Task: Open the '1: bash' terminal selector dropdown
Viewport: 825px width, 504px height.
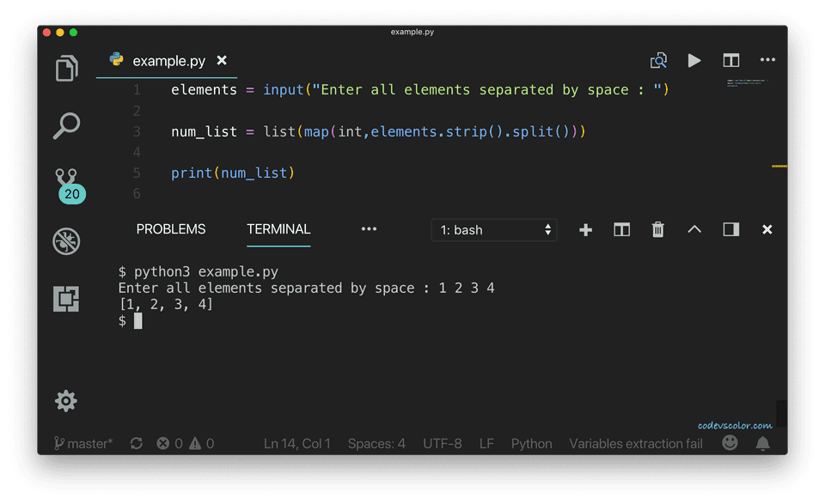Action: pos(493,229)
